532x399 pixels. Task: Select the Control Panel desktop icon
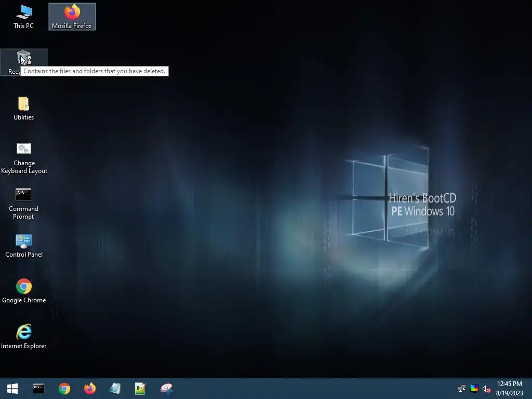(x=24, y=246)
